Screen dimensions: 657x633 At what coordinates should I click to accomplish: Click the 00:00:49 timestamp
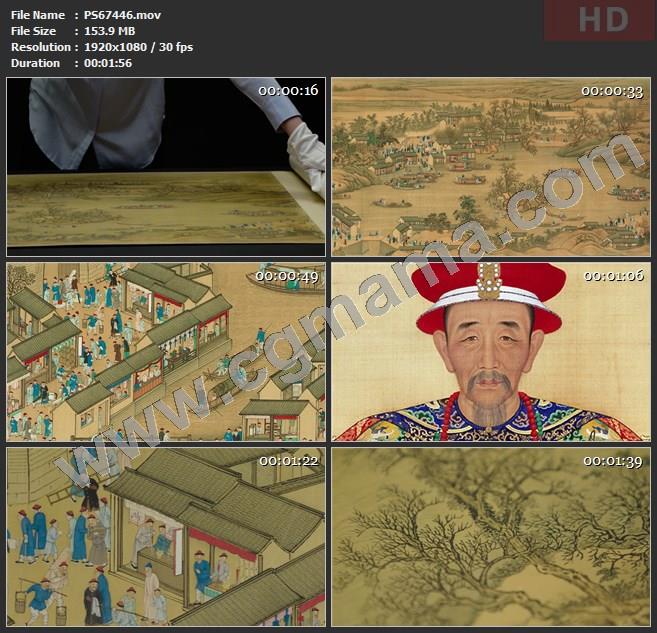pyautogui.click(x=287, y=275)
